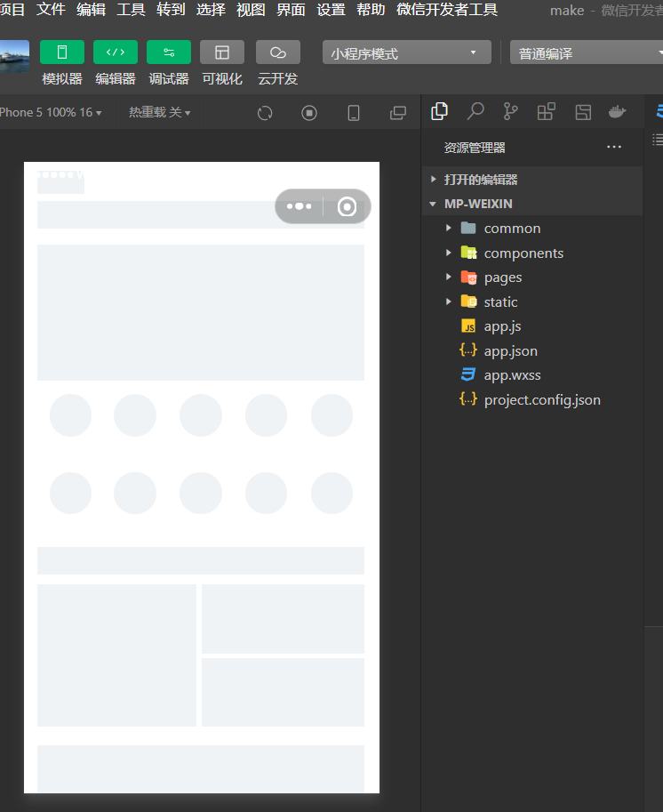Click the simulator stop icon
The width and height of the screenshot is (663, 812).
(x=309, y=113)
